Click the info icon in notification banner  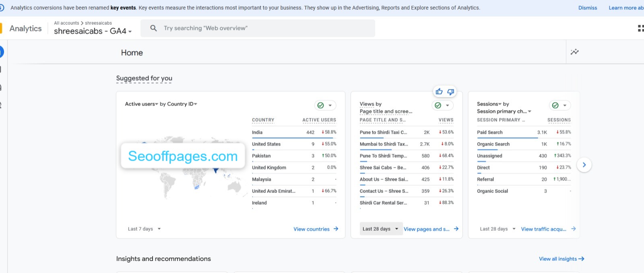click(2, 8)
